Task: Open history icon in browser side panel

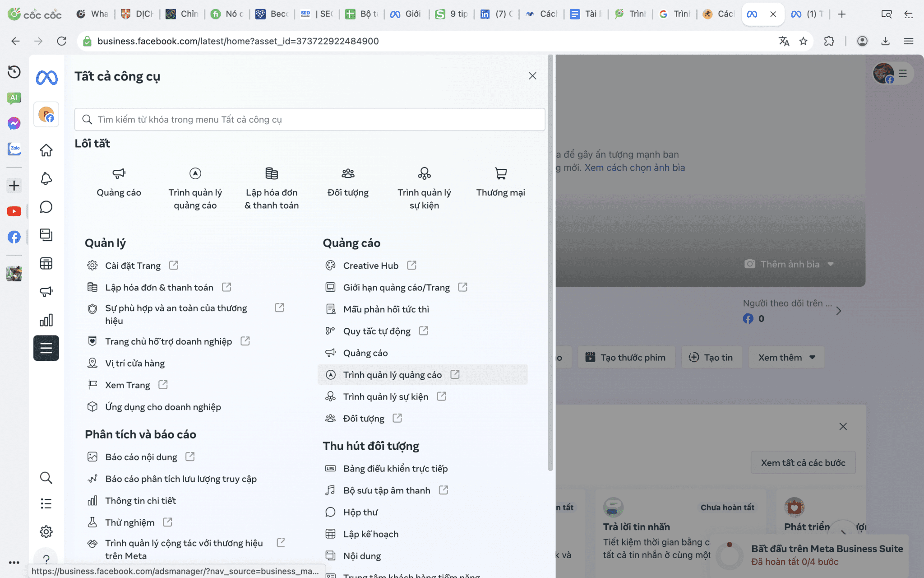Action: pyautogui.click(x=14, y=72)
